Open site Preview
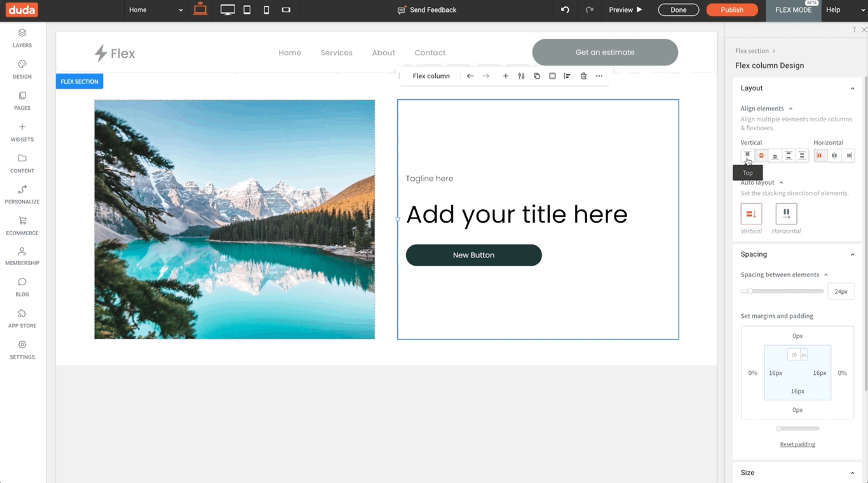Viewport: 868px width, 483px height. click(x=626, y=10)
